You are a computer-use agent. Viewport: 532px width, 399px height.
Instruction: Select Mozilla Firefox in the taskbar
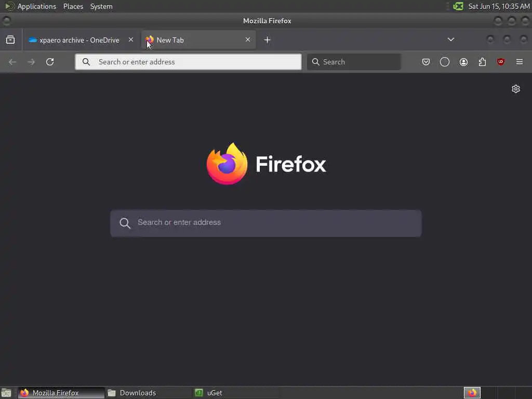pos(61,393)
